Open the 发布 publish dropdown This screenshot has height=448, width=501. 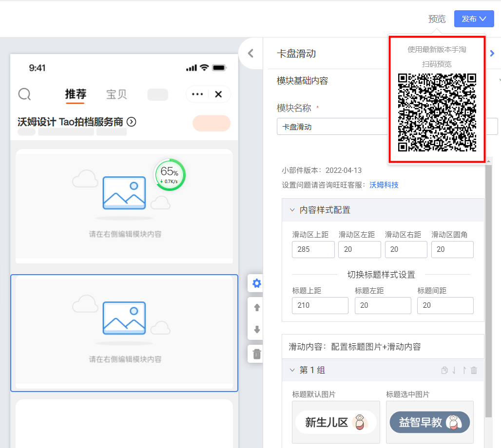[474, 19]
